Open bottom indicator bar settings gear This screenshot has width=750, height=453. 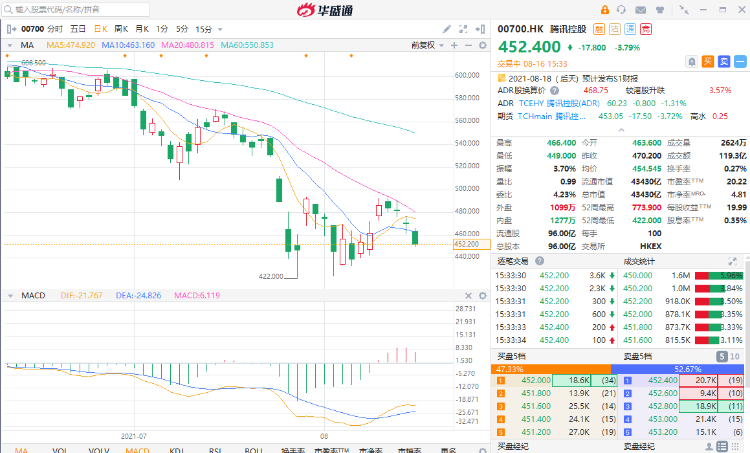pyautogui.click(x=483, y=450)
